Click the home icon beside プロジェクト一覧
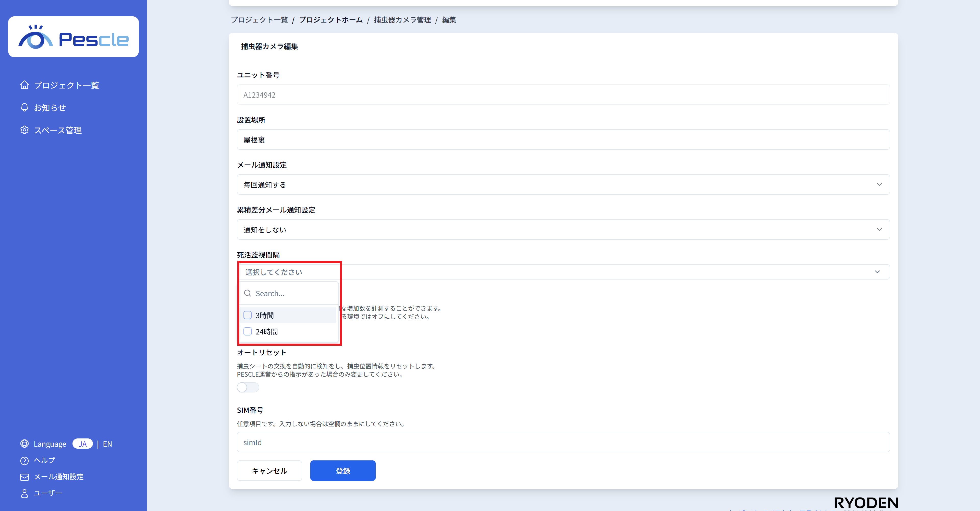 coord(24,85)
